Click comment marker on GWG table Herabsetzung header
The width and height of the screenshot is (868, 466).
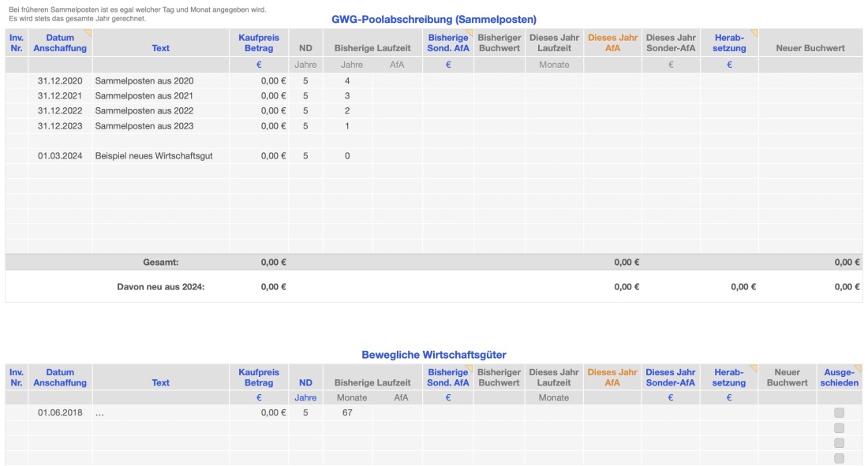pos(754,33)
